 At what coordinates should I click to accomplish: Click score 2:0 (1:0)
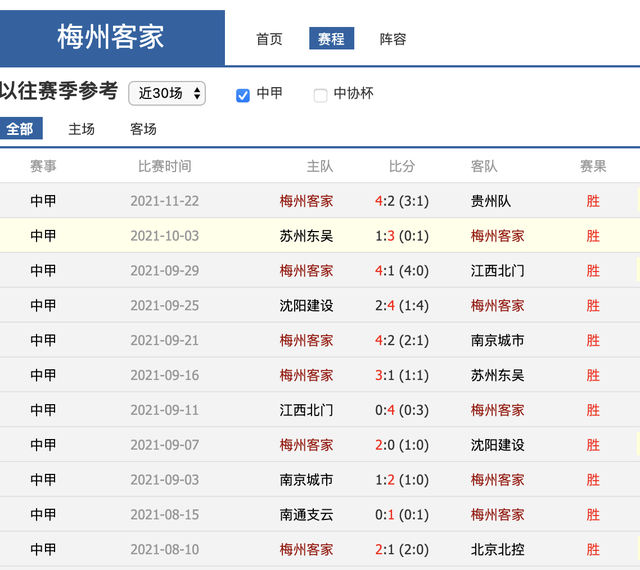pyautogui.click(x=402, y=445)
